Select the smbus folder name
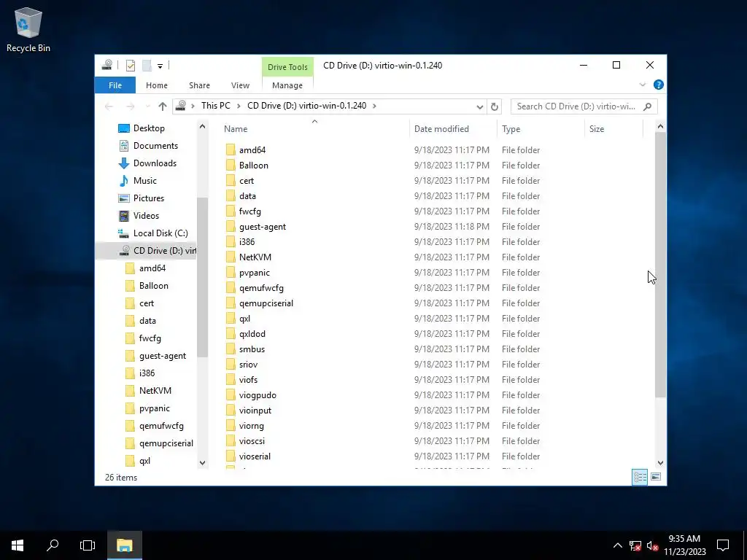Viewport: 747px width, 560px height. (x=252, y=349)
